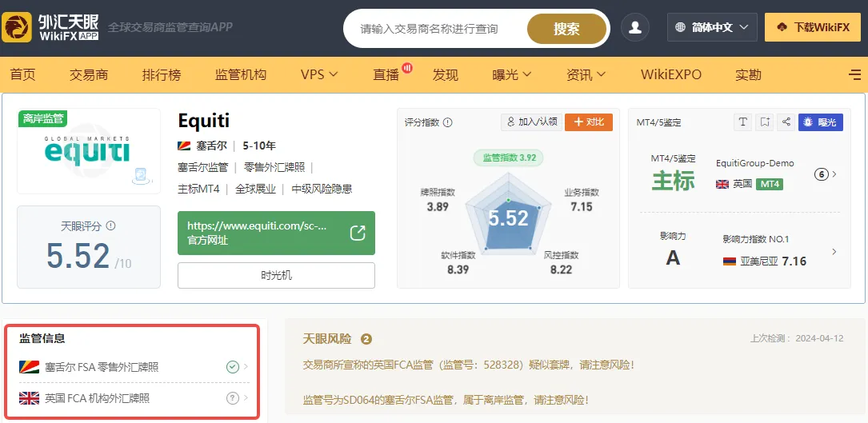
Task: Open the 监管机构 menu item
Action: coord(241,74)
